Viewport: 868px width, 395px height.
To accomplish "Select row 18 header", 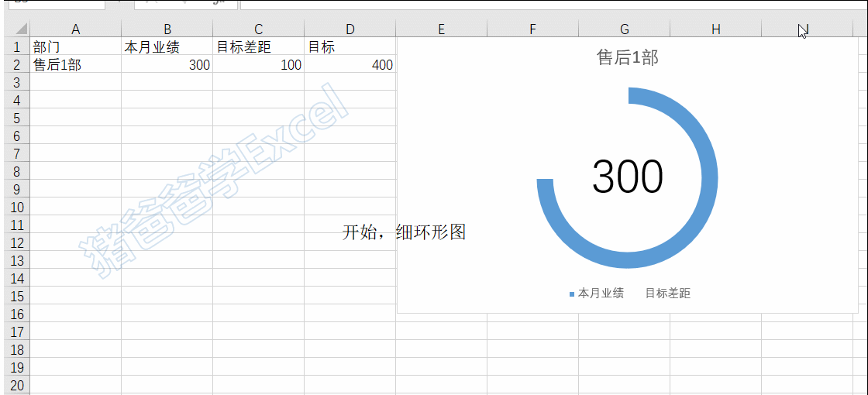I will point(16,349).
